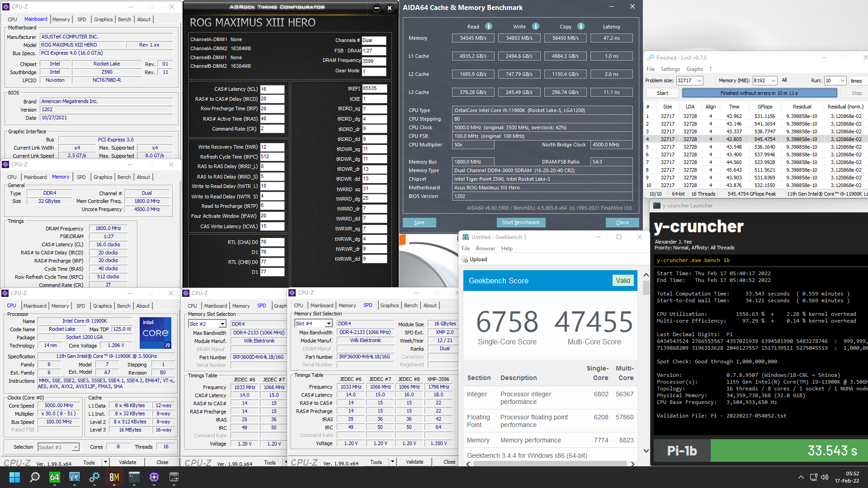868x488 pixels.
Task: Show hidden system tray icons
Action: pos(801,477)
